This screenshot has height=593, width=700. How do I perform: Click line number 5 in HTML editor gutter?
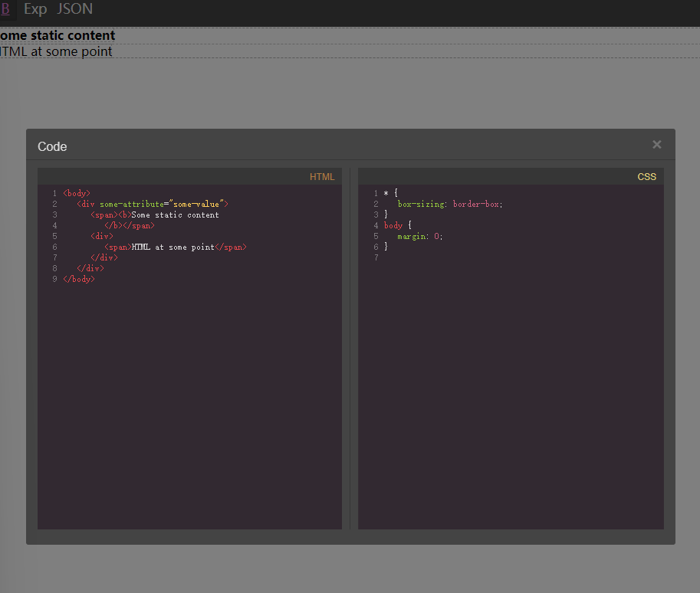pos(54,236)
